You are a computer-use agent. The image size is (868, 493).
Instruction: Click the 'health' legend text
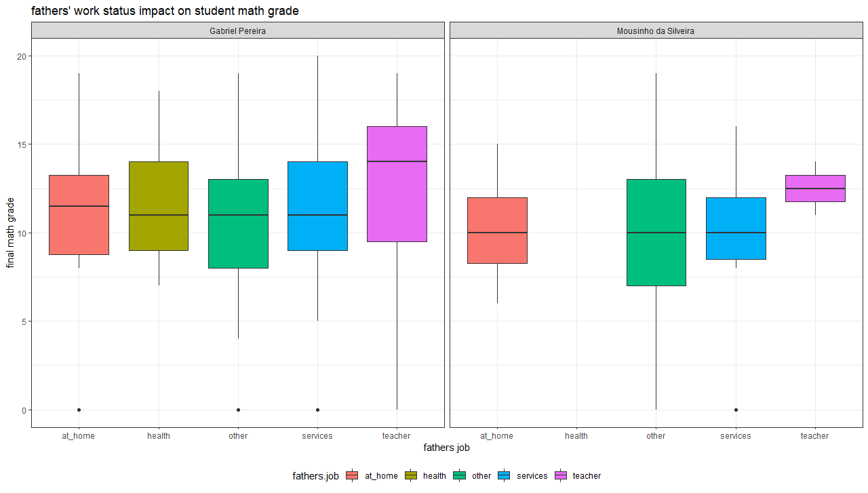[435, 476]
